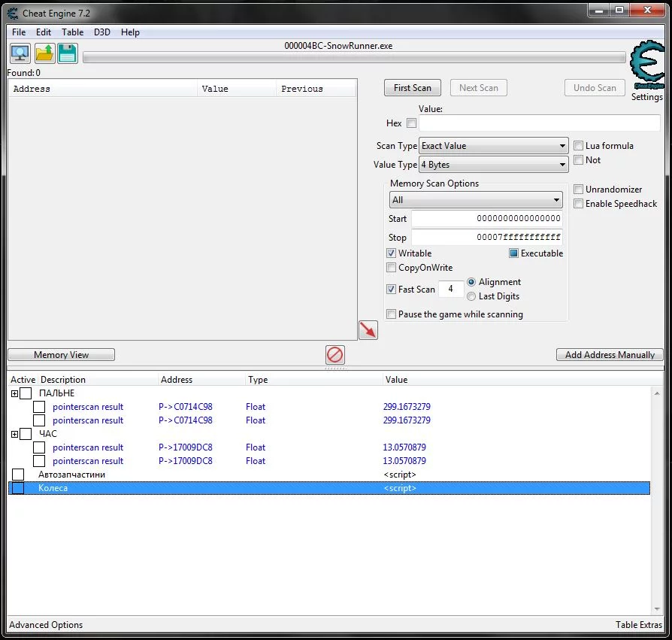Check the CopyOnWrite checkbox
Screen dimensions: 672x640
(x=391, y=268)
